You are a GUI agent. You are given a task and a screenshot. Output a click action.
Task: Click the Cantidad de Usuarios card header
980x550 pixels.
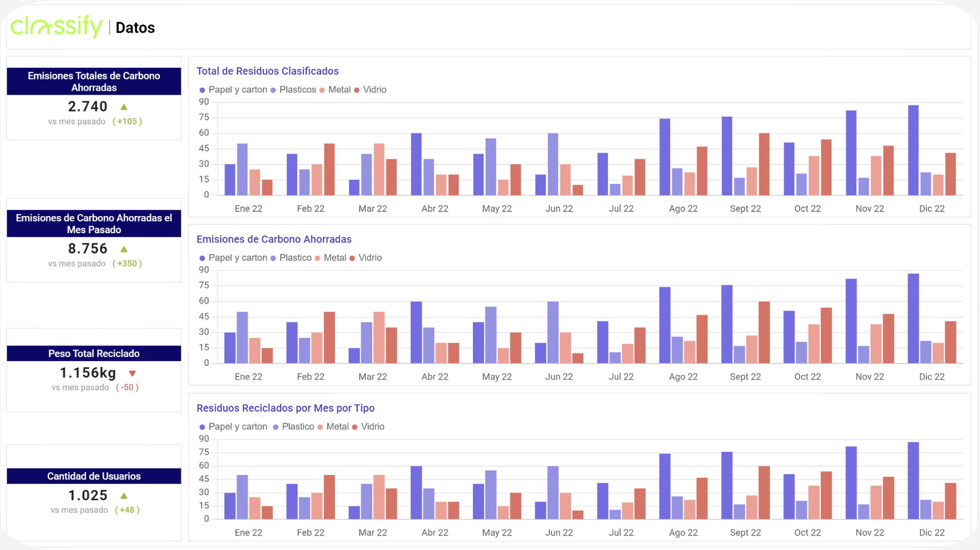coord(94,476)
